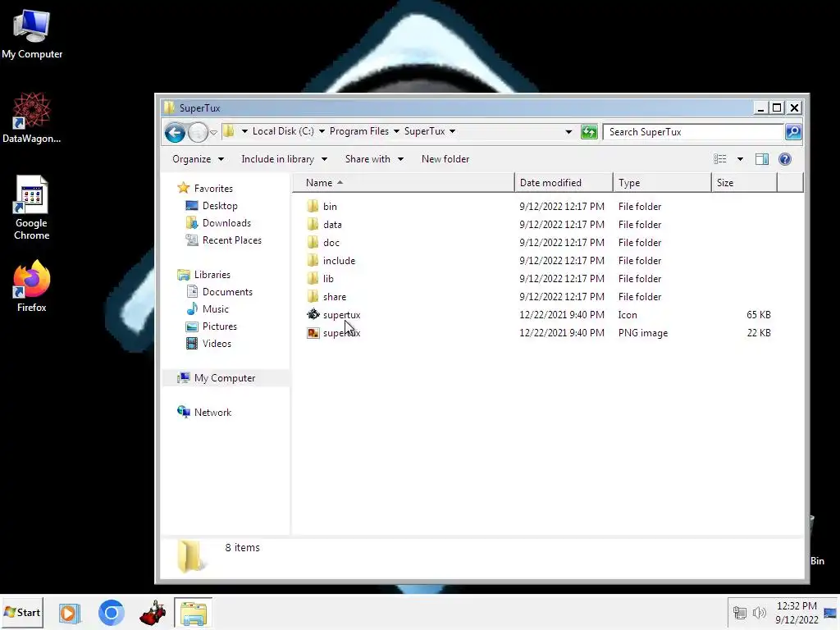Sort by the Type column
840x630 pixels.
662,183
